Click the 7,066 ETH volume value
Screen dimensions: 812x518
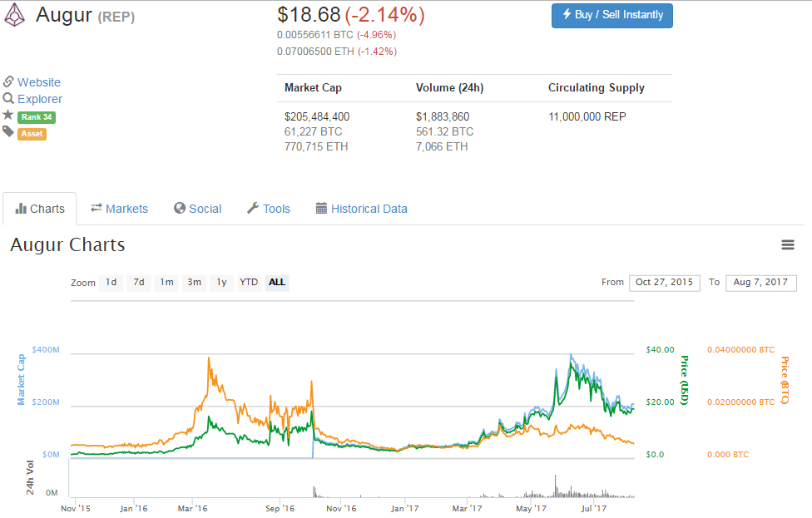[x=442, y=146]
